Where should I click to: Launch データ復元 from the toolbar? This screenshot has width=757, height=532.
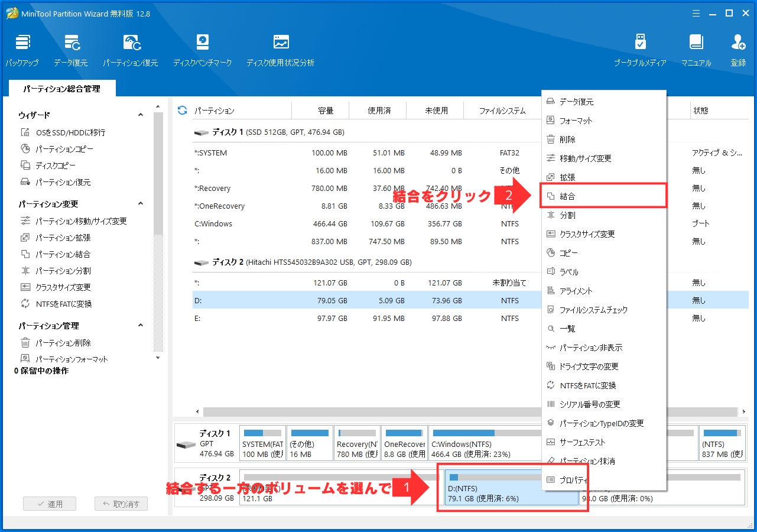coord(71,50)
